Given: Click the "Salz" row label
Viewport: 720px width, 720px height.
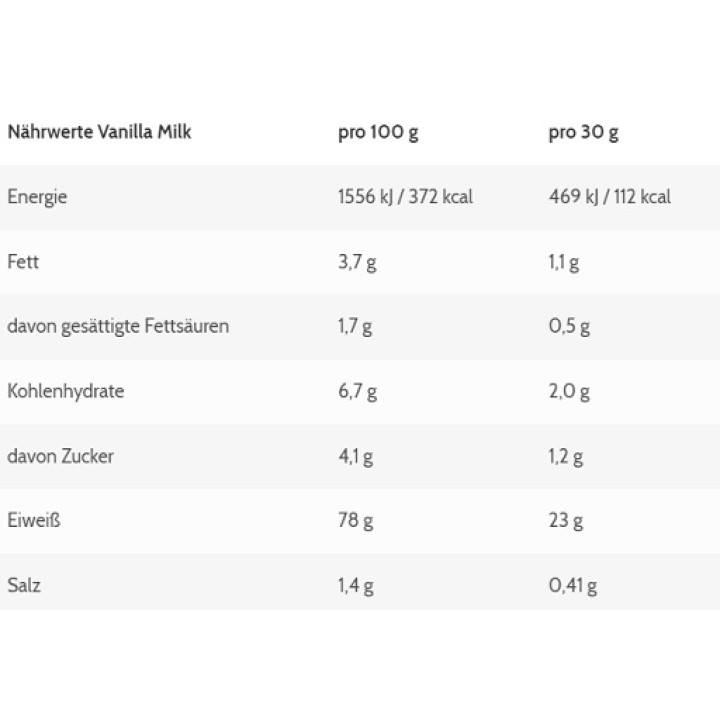Looking at the screenshot, I should point(24,585).
